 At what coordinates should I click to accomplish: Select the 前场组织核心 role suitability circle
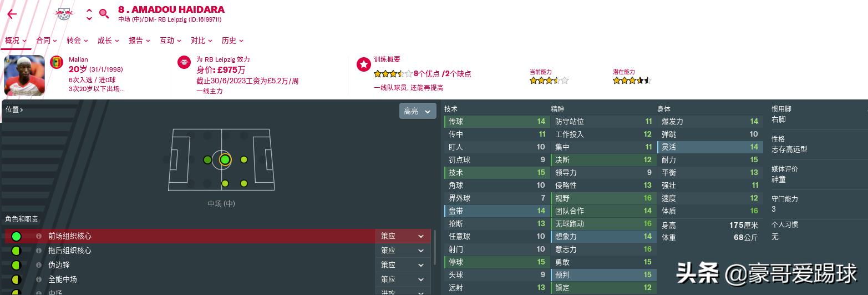[16, 236]
